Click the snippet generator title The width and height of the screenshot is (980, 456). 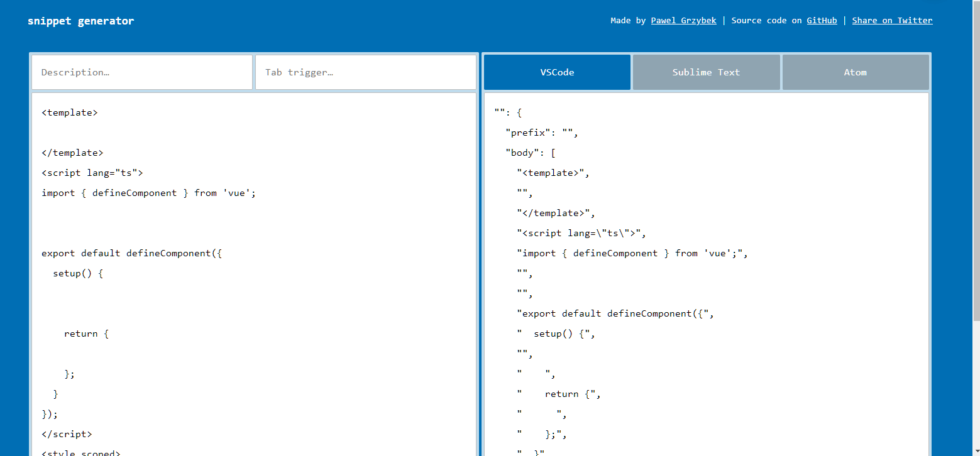[x=81, y=21]
